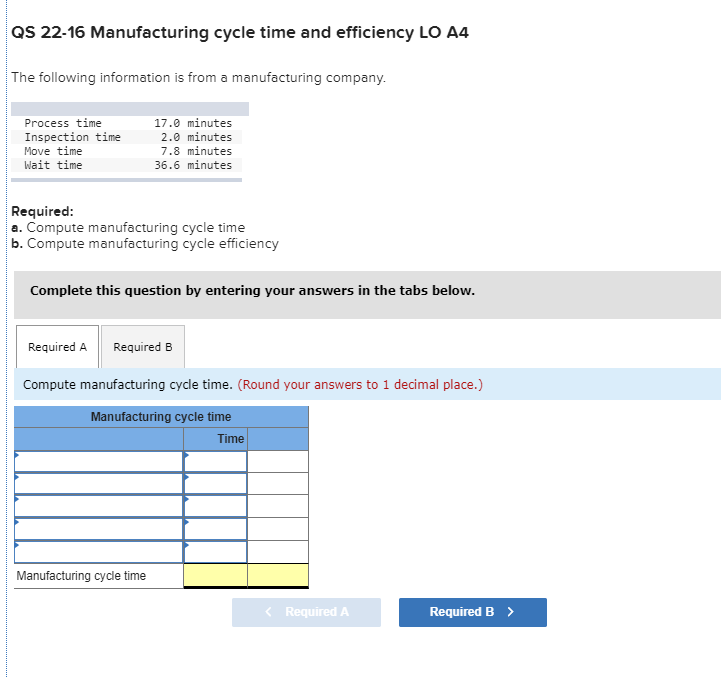Open the third row label dropdown

click(x=99, y=506)
